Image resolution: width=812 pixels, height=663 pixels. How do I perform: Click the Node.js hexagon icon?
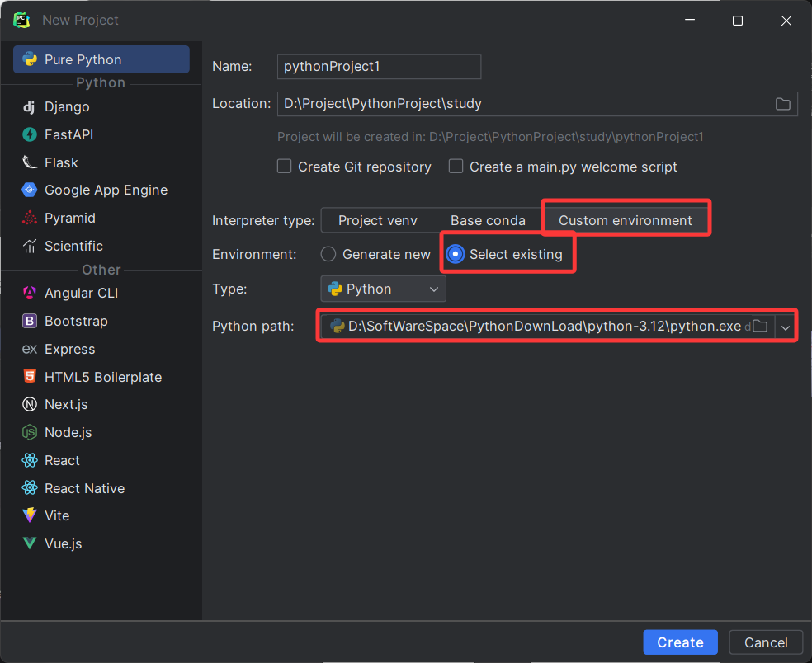coord(30,432)
